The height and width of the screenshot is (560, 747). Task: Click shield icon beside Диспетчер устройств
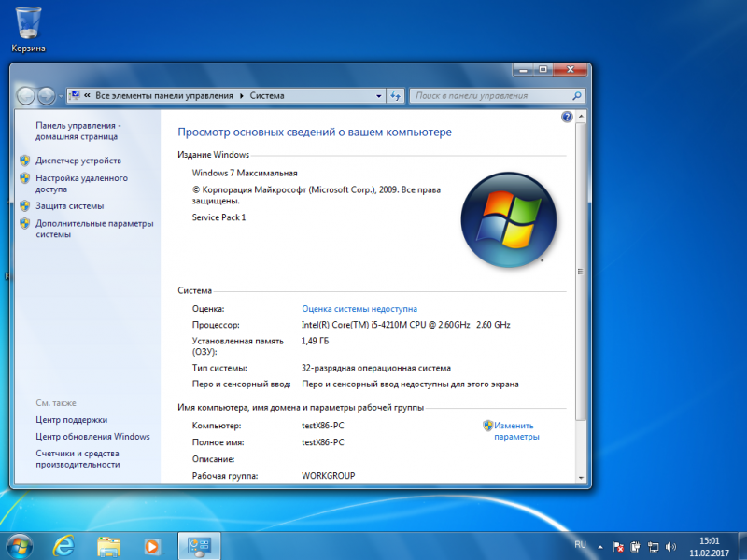(25, 161)
